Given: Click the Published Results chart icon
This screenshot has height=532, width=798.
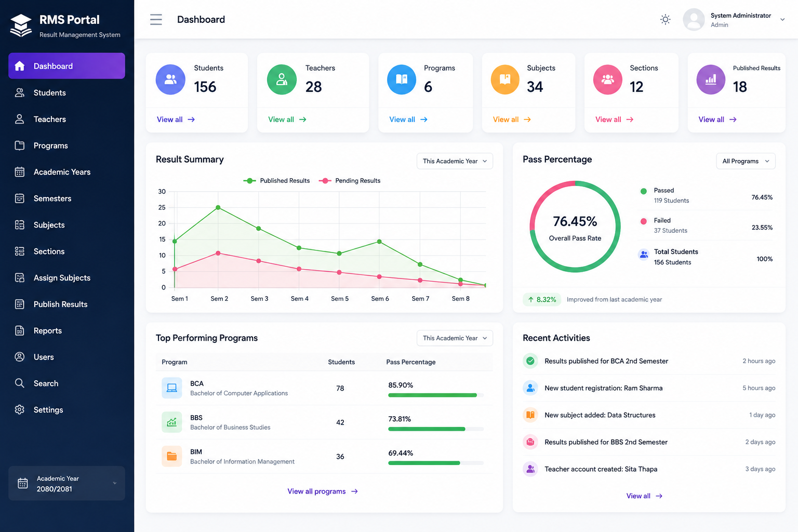Looking at the screenshot, I should [711, 79].
